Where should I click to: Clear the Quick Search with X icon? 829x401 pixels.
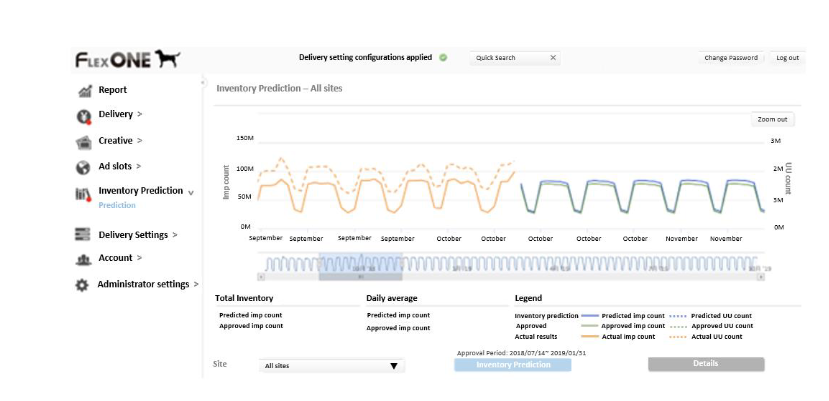click(553, 58)
